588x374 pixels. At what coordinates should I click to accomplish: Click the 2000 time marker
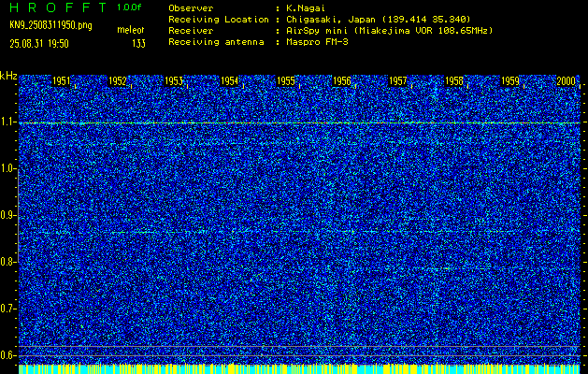(x=566, y=81)
